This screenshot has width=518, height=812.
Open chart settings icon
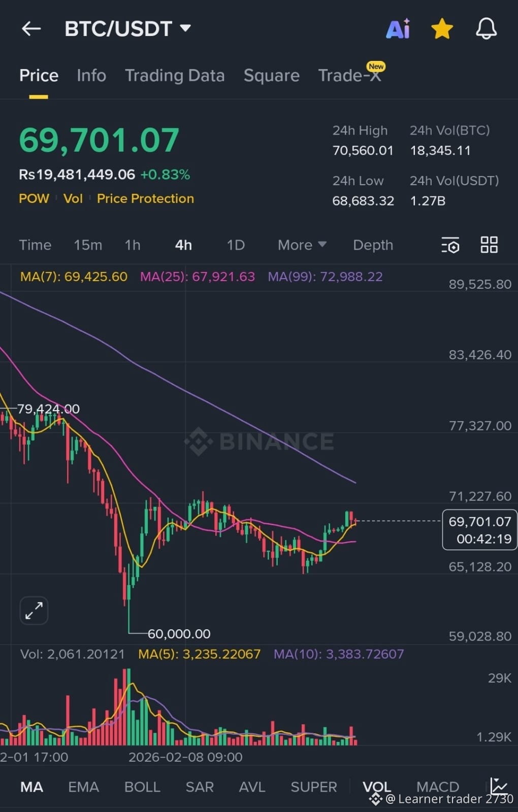(450, 245)
